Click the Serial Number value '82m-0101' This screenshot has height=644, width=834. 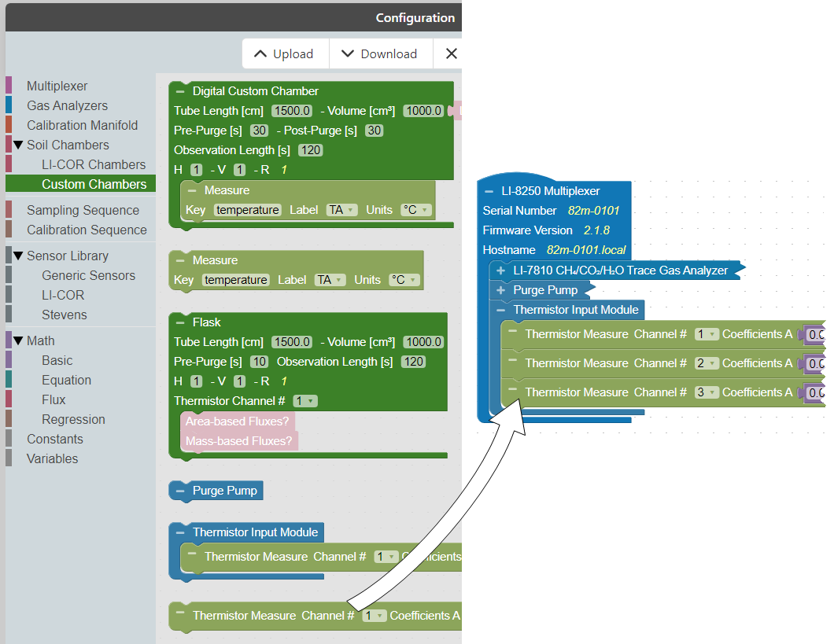[593, 211]
